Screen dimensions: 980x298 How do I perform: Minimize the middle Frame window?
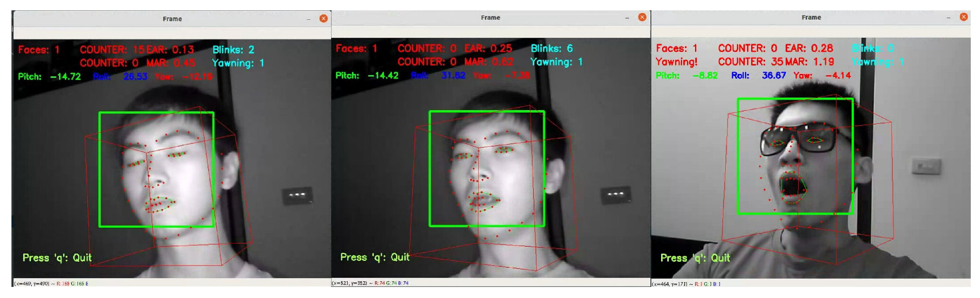coord(627,18)
